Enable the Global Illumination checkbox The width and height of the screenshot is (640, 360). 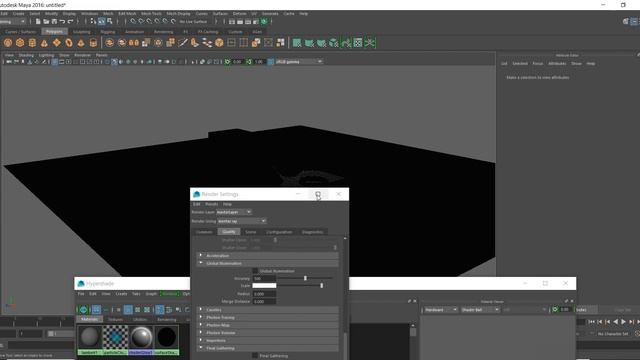pyautogui.click(x=255, y=271)
